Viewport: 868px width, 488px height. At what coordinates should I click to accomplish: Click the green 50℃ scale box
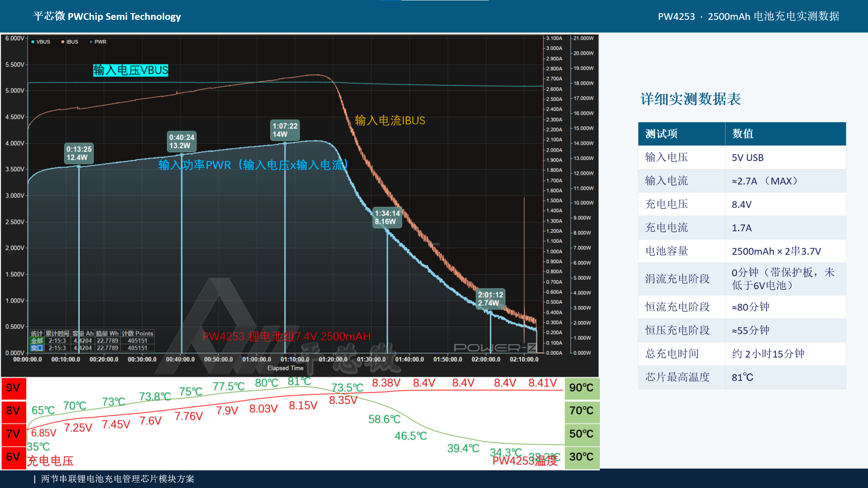[582, 434]
